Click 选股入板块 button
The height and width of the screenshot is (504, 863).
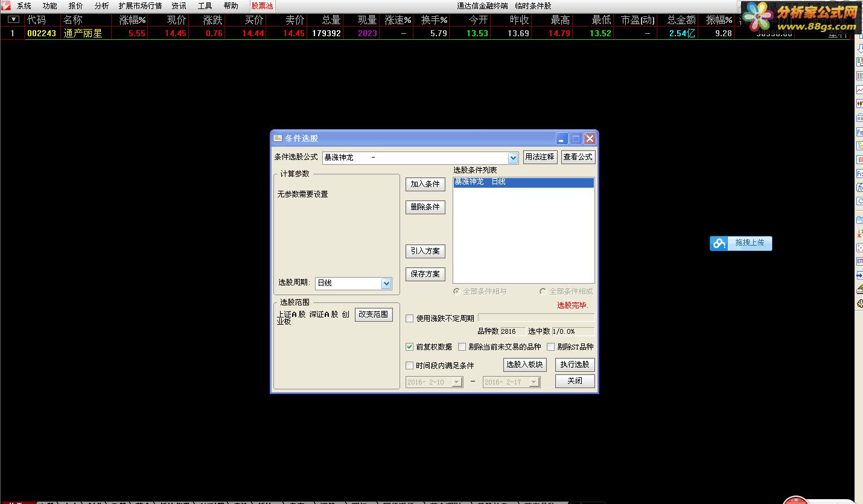(524, 365)
